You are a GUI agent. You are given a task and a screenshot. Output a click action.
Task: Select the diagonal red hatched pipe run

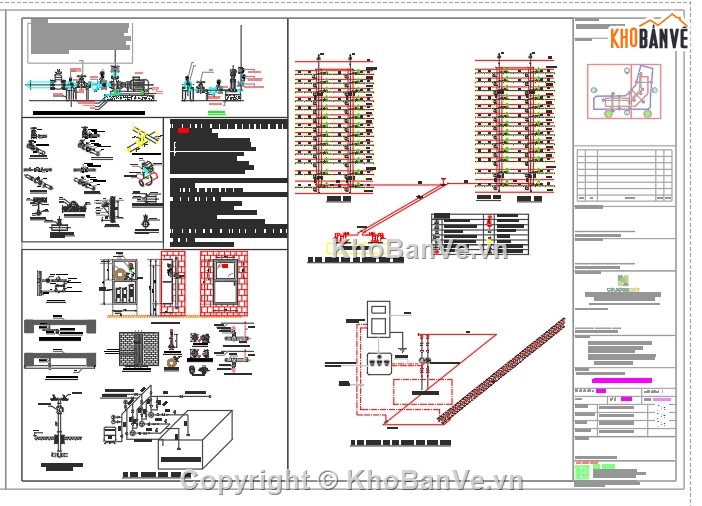pos(501,370)
